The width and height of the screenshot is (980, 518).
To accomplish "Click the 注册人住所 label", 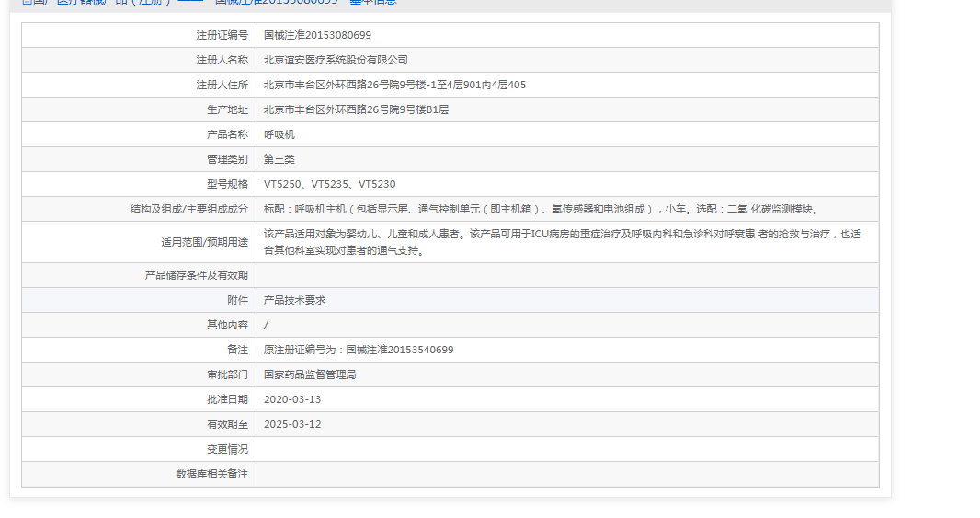I will (222, 85).
